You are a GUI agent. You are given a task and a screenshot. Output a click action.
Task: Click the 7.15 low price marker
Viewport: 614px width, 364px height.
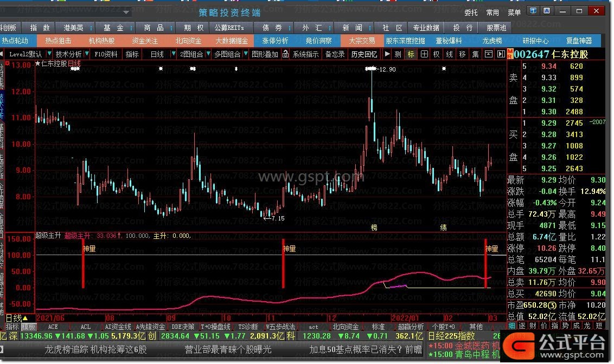[278, 218]
